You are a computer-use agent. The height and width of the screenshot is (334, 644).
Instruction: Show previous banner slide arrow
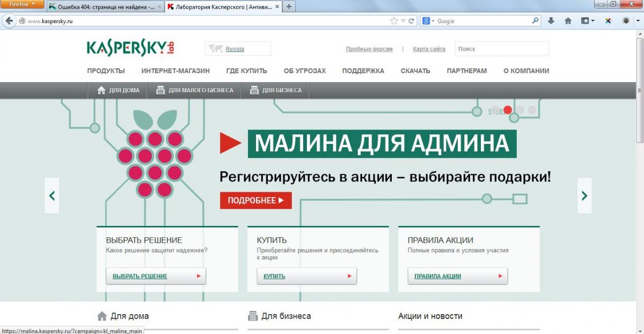52,195
